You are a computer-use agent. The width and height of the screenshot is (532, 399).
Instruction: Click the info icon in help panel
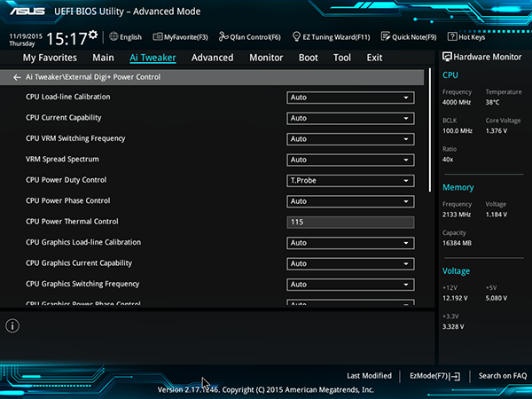point(12,326)
